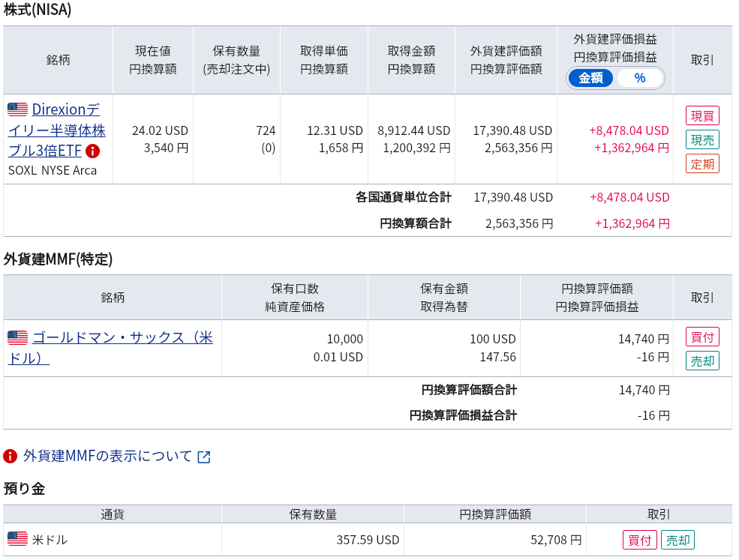Image resolution: width=739 pixels, height=560 pixels.
Task: Click US flag icon beside 米ドル
Action: coord(17,538)
